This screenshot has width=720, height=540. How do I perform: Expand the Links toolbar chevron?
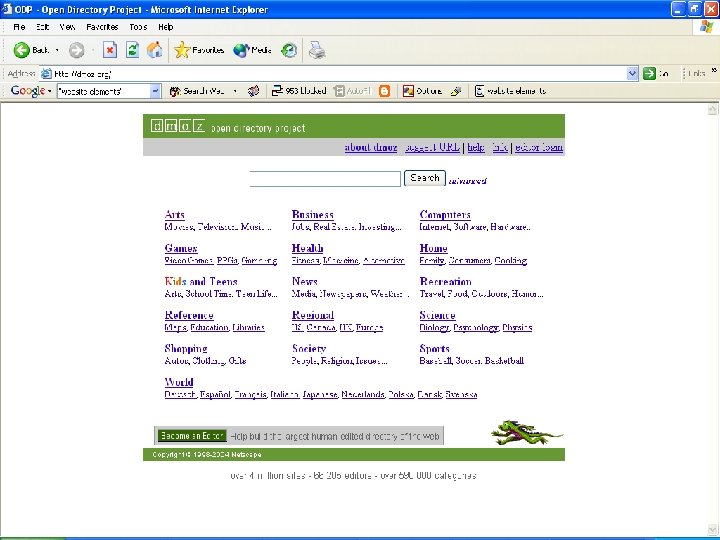click(x=714, y=71)
